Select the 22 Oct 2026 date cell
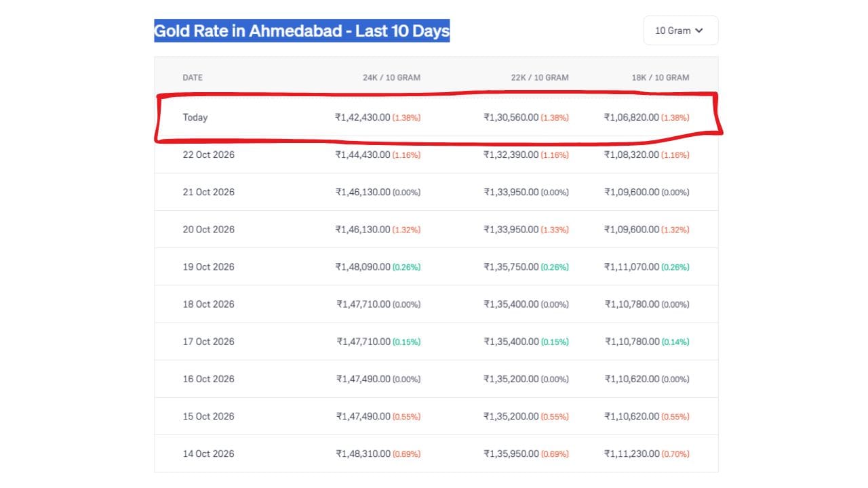This screenshot has width=868, height=488. [x=208, y=155]
